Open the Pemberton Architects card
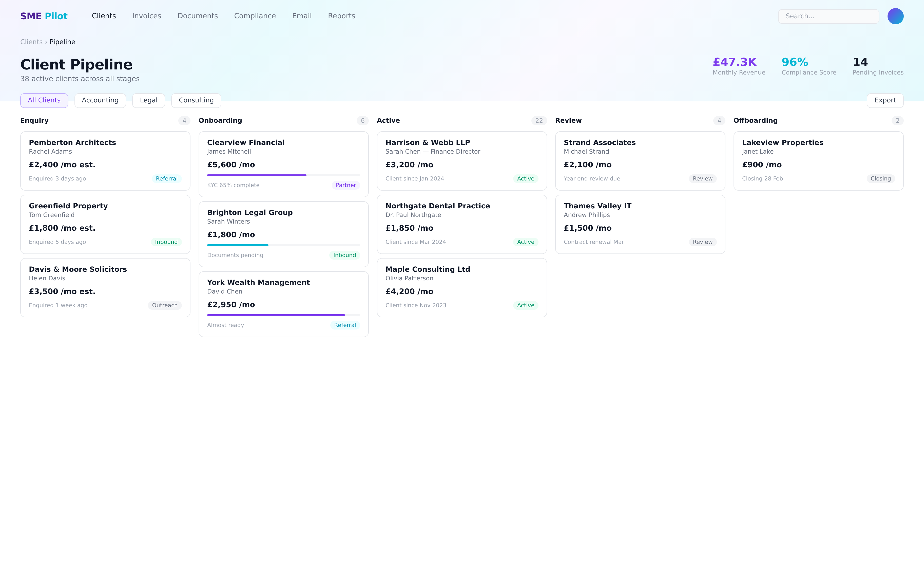This screenshot has width=924, height=584. [105, 160]
